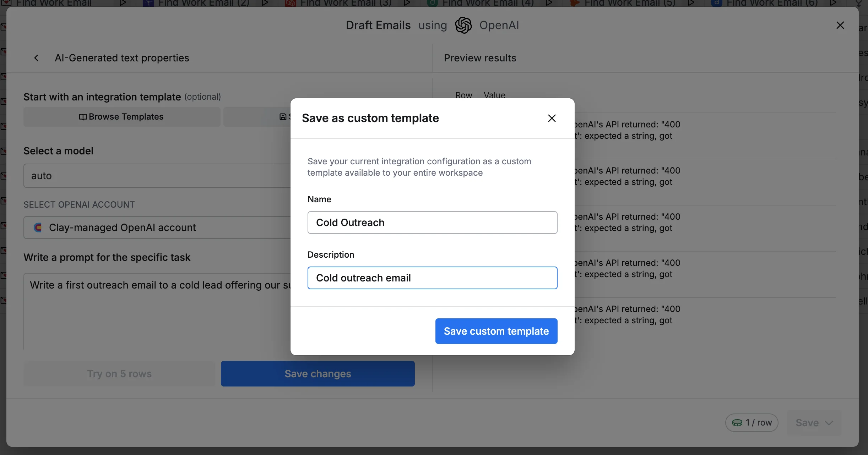Viewport: 868px width, 455px height.
Task: Click the Description input field
Action: 432,278
